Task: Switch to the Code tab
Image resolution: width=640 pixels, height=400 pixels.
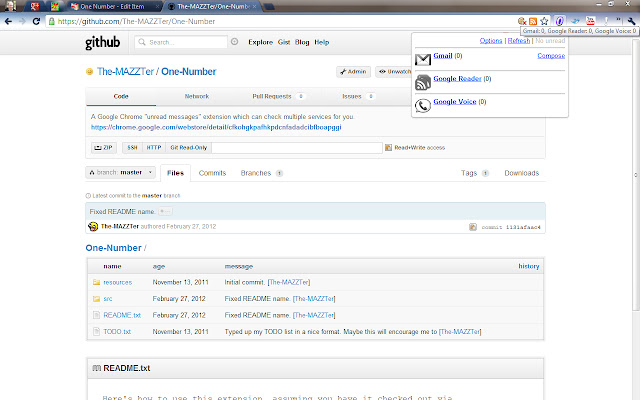Action: click(x=121, y=96)
